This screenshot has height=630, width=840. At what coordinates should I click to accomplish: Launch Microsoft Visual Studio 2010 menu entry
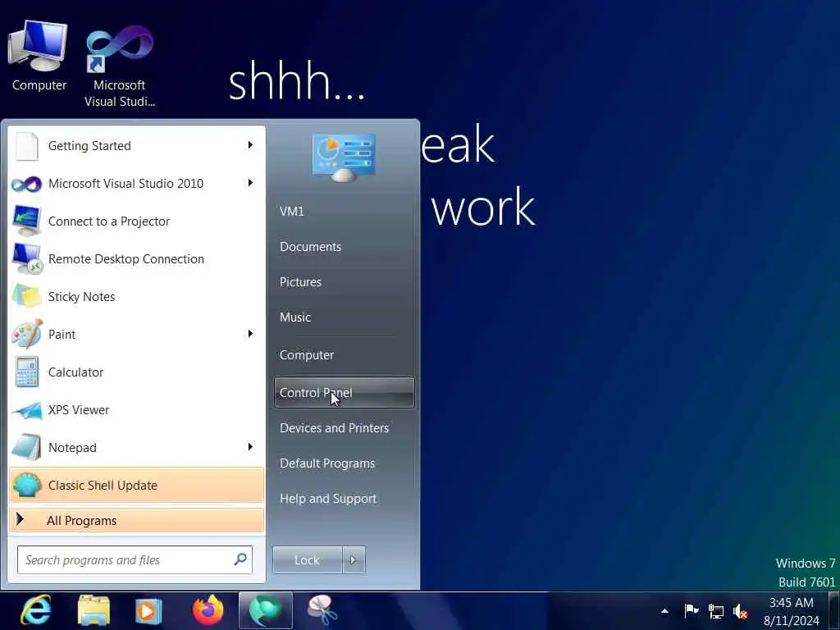pyautogui.click(x=137, y=183)
